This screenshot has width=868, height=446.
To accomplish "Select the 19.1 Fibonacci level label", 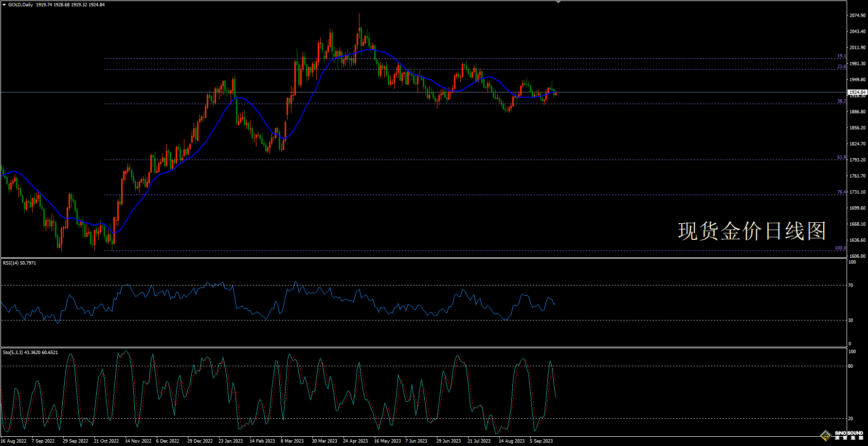I will click(x=841, y=56).
